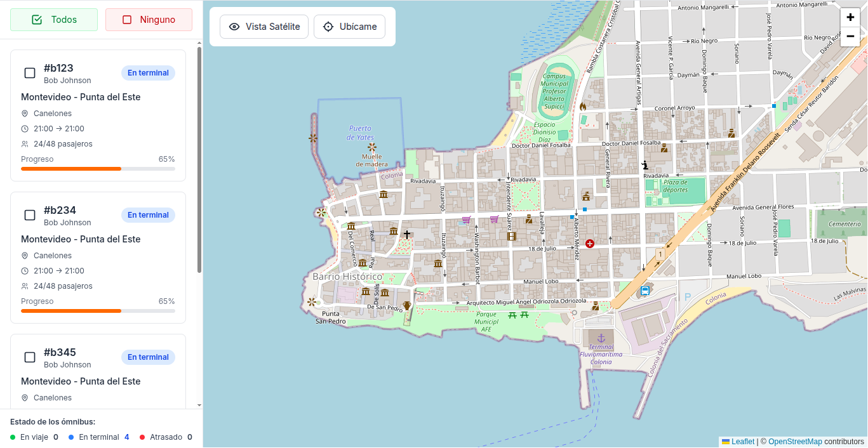
Task: Open the OpenStreetMap attribution link
Action: point(795,442)
